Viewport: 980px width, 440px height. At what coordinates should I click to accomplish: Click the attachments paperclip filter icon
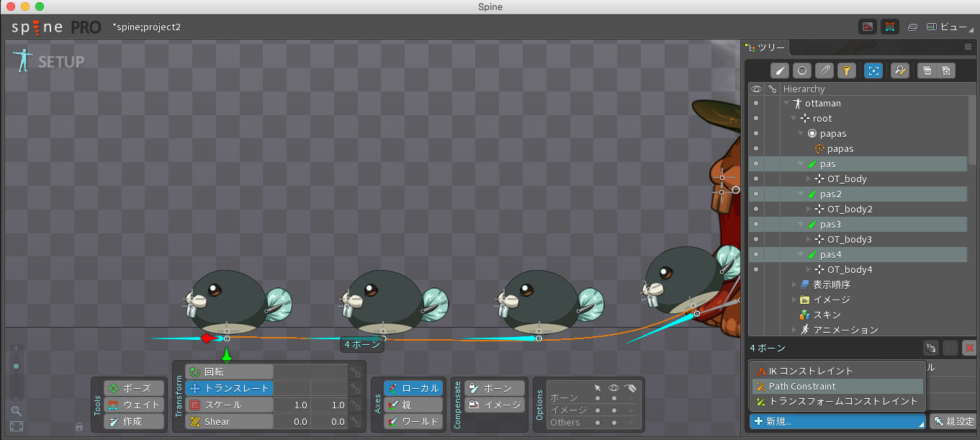[x=824, y=71]
